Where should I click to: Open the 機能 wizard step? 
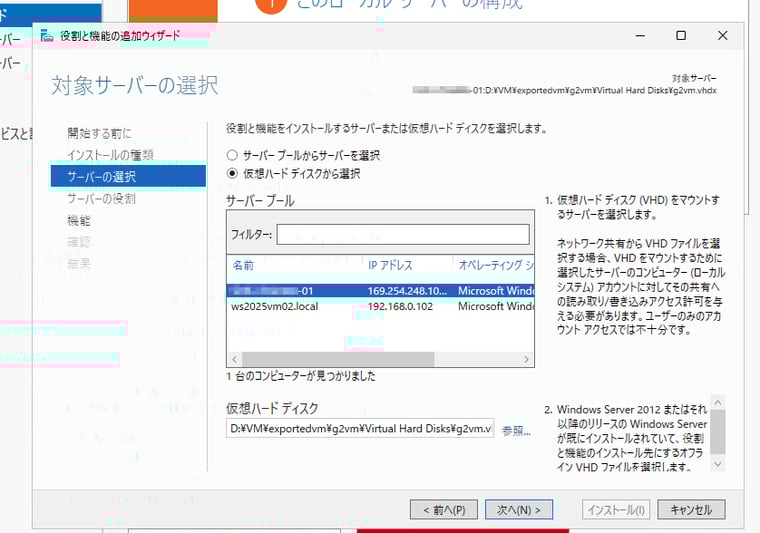[x=79, y=220]
